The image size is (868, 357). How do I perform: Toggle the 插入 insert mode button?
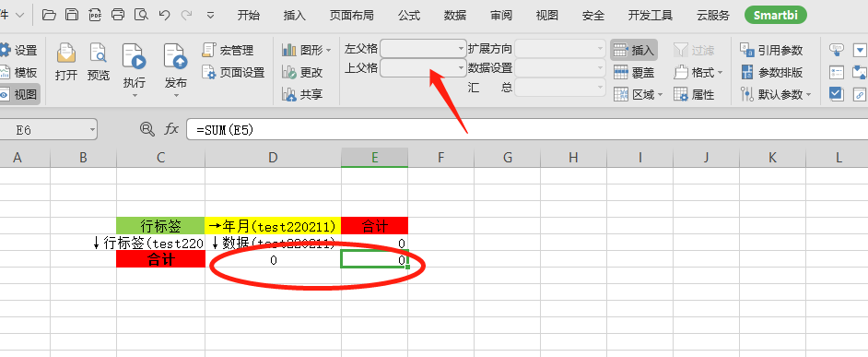(x=634, y=50)
